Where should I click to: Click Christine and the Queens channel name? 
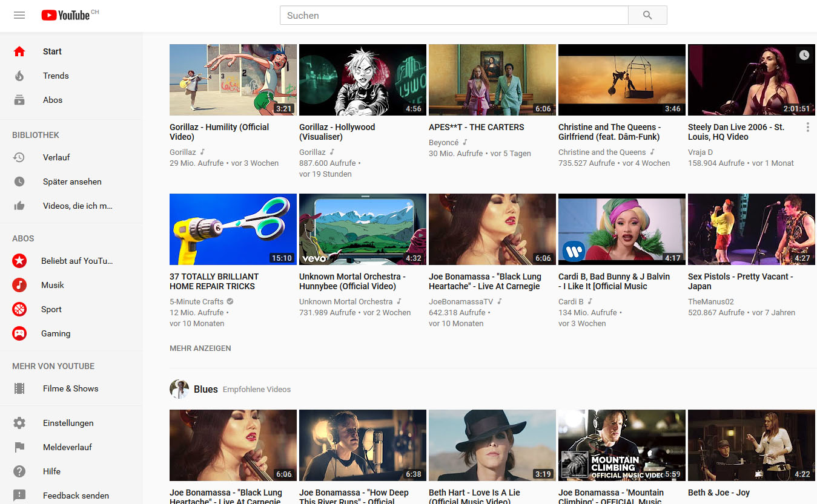pyautogui.click(x=602, y=152)
